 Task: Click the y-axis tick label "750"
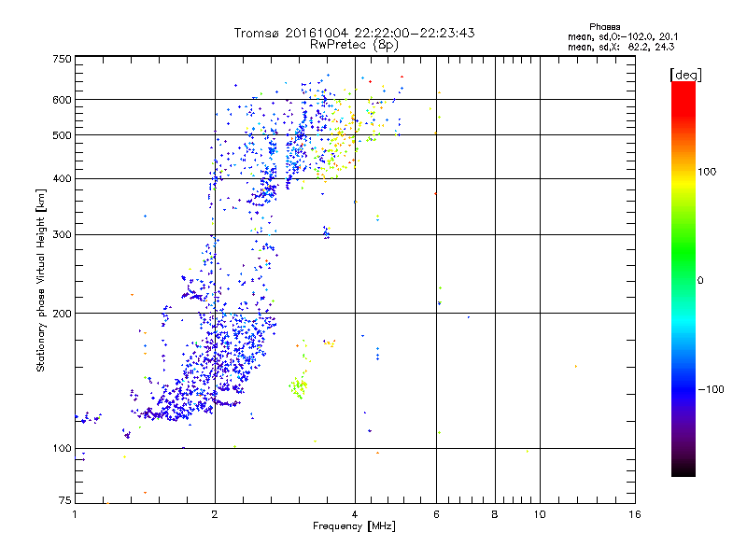pos(62,59)
